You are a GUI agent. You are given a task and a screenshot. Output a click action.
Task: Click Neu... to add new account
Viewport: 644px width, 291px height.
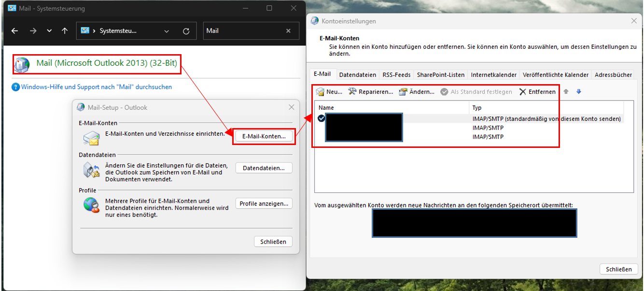329,92
